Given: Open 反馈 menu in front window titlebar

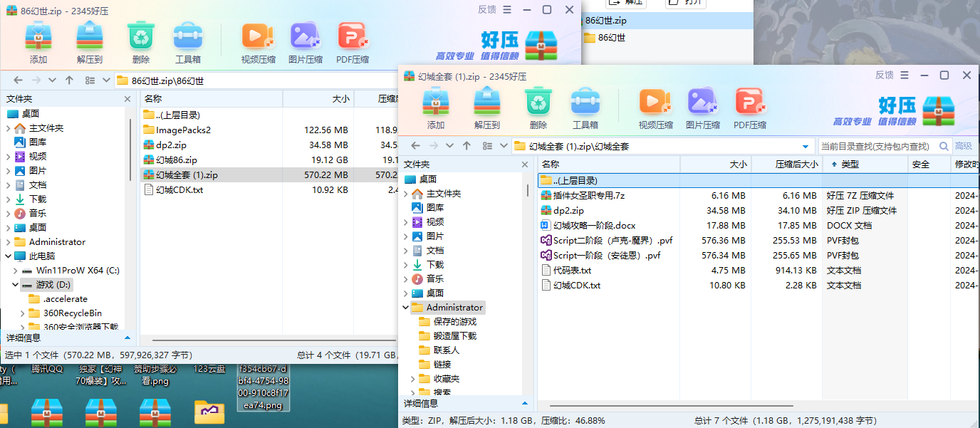Looking at the screenshot, I should pyautogui.click(x=884, y=75).
